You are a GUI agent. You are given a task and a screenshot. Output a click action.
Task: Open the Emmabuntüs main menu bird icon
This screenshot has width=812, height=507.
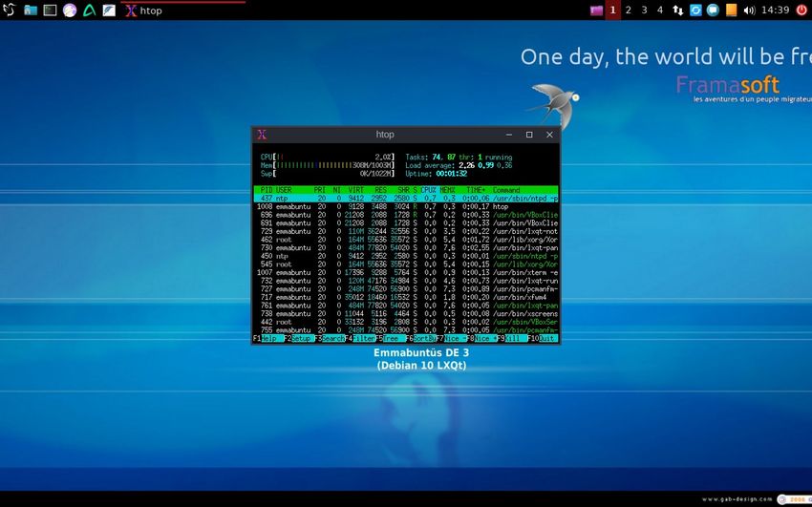pyautogui.click(x=10, y=10)
